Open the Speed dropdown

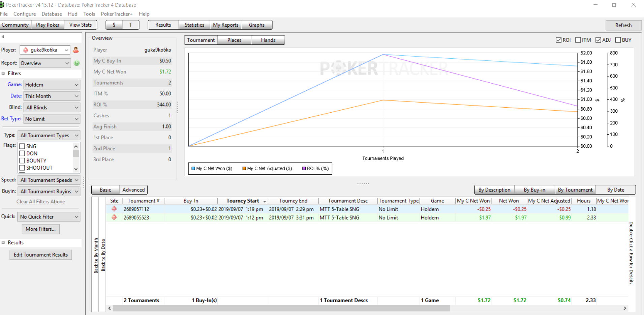[x=49, y=180]
